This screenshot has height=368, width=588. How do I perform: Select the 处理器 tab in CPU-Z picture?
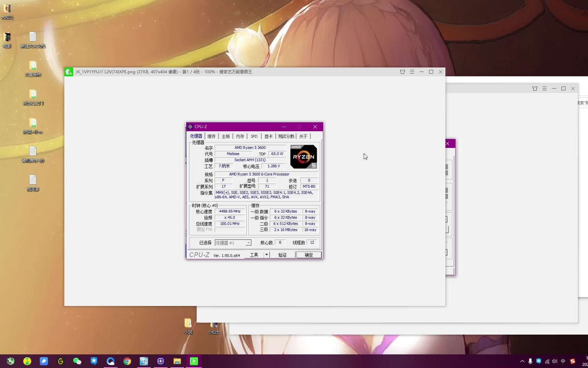point(196,136)
